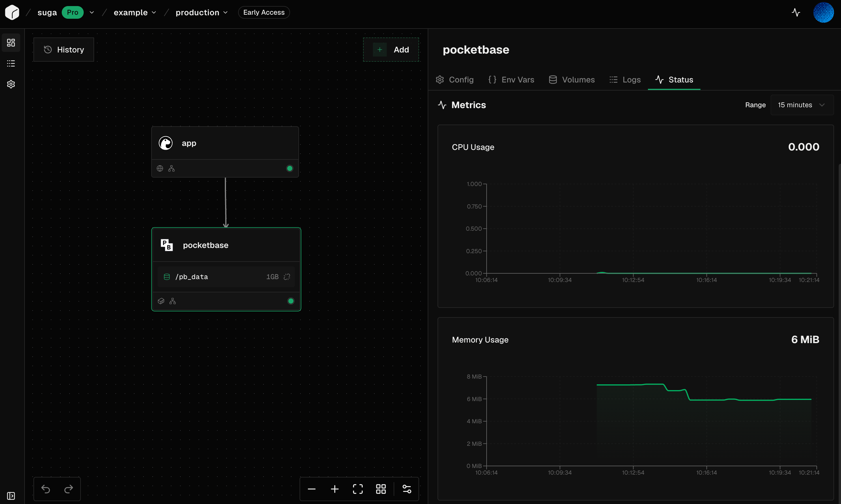Switch to the Env Vars tab
This screenshot has height=504, width=841.
coord(511,80)
